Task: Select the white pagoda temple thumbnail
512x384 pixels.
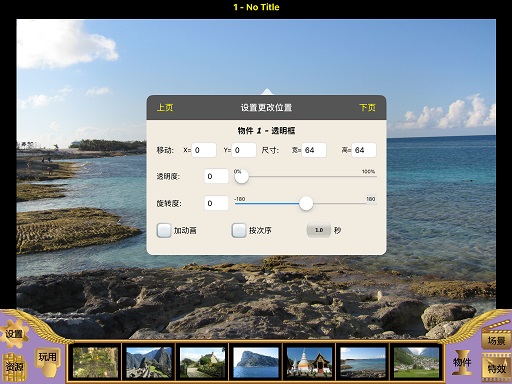Action: click(x=309, y=362)
